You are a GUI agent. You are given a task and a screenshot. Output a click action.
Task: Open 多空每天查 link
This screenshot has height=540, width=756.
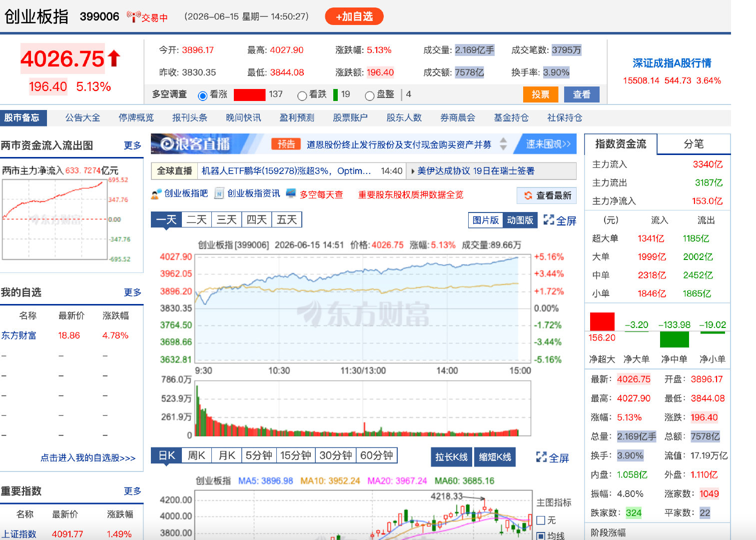(x=321, y=195)
